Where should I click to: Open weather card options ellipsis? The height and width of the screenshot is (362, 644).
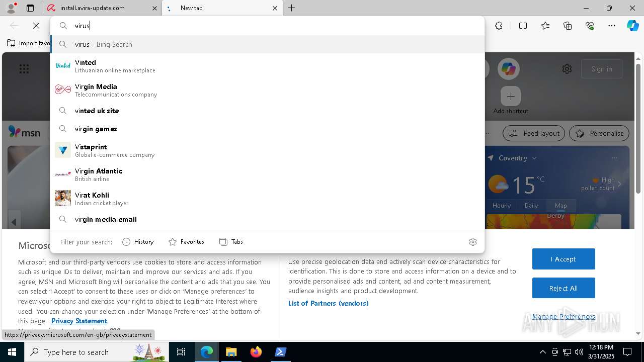tap(614, 158)
